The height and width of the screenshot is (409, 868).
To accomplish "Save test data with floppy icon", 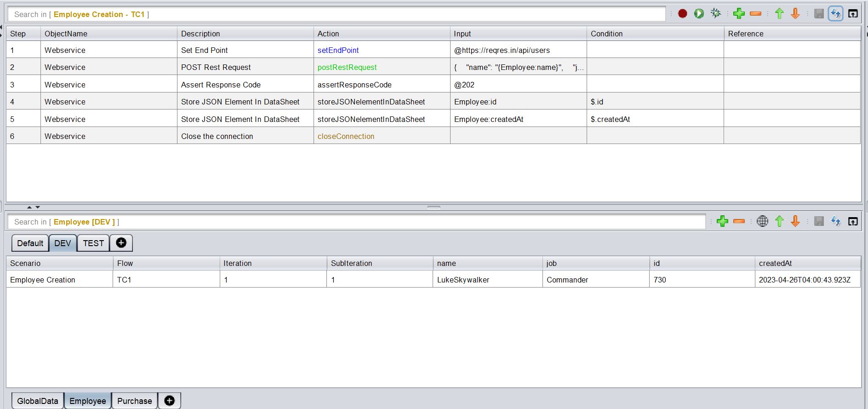I will point(819,221).
